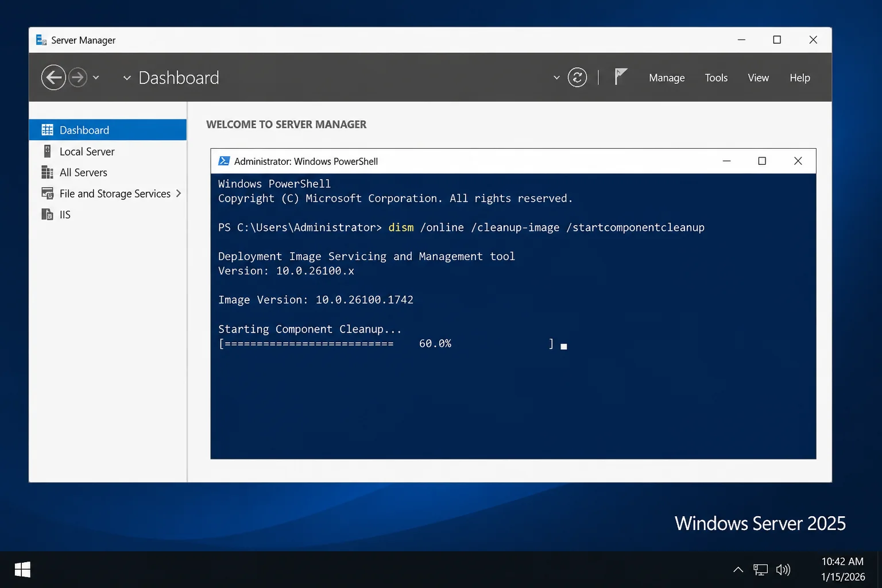The height and width of the screenshot is (588, 882).
Task: Go back with Server Manager back arrow
Action: coord(53,78)
